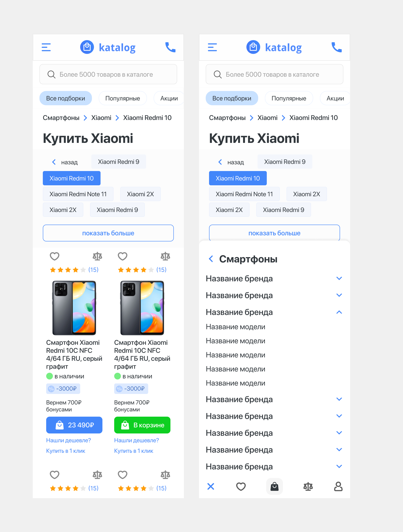403x532 pixels.
Task: Click the first product's phone image
Action: point(74,308)
